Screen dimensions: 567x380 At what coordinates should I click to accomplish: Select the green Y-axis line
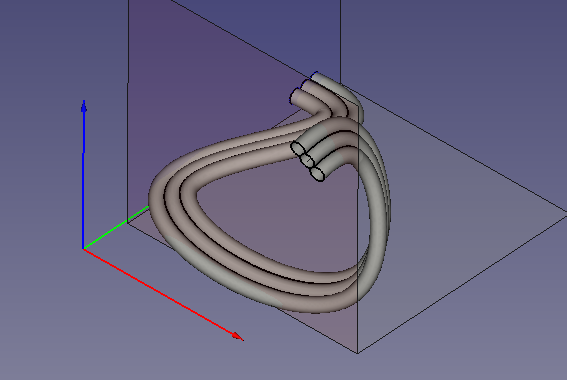click(116, 228)
